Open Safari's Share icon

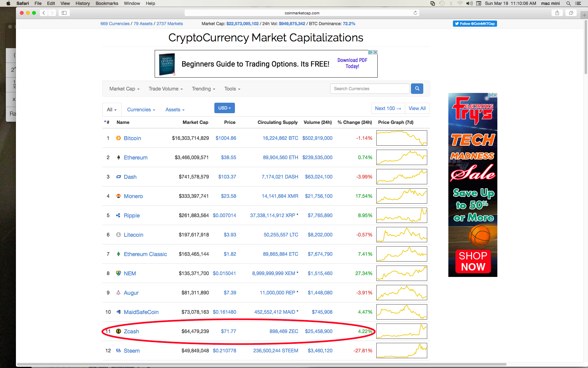[x=557, y=13]
